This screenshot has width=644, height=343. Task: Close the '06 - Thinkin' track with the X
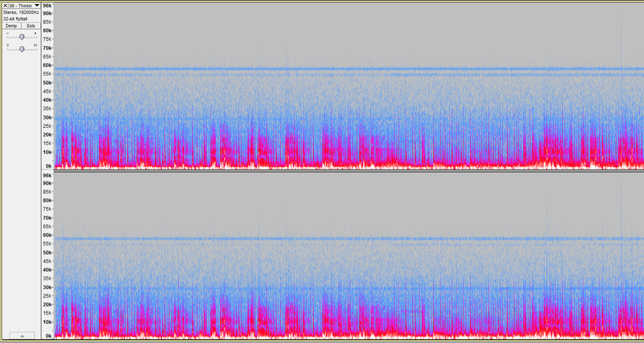[5, 6]
